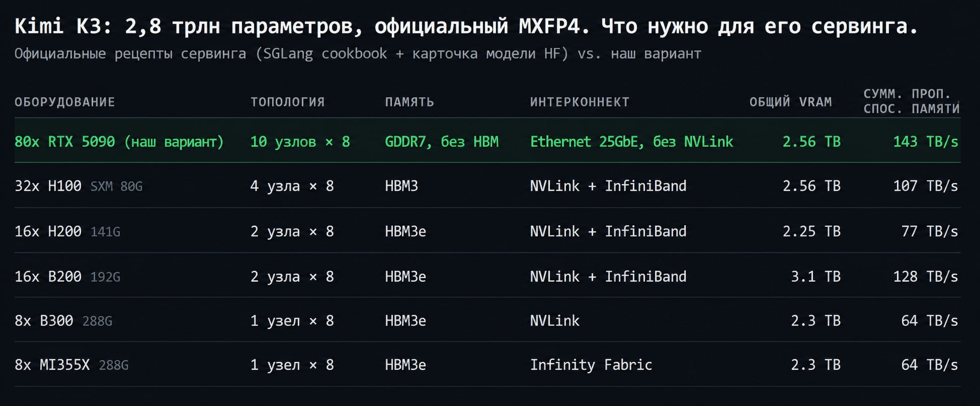Viewport: 980px width, 406px height.
Task: Click the "СУММ. ПРОП. СПОС. ПАМЯТИ" column header
Action: (x=911, y=101)
